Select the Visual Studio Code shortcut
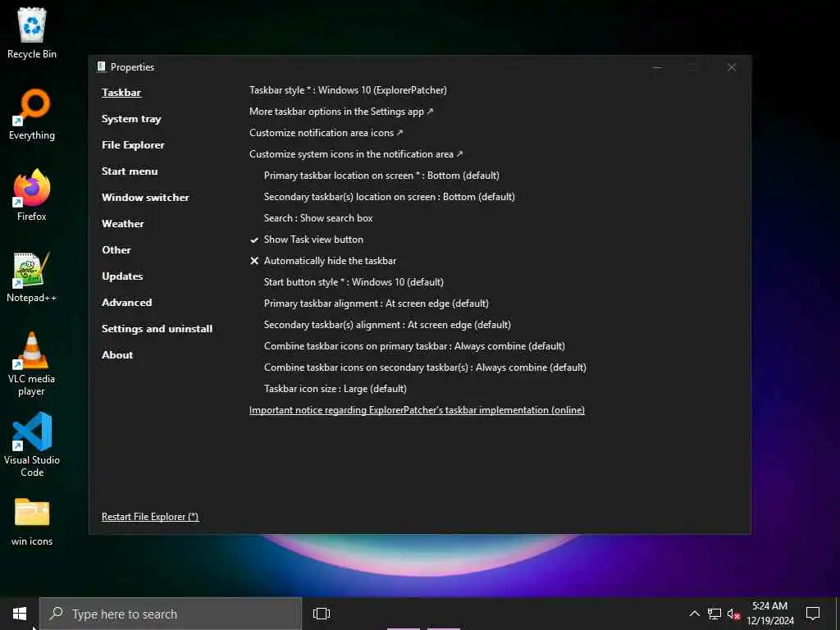The image size is (840, 630). 32,445
